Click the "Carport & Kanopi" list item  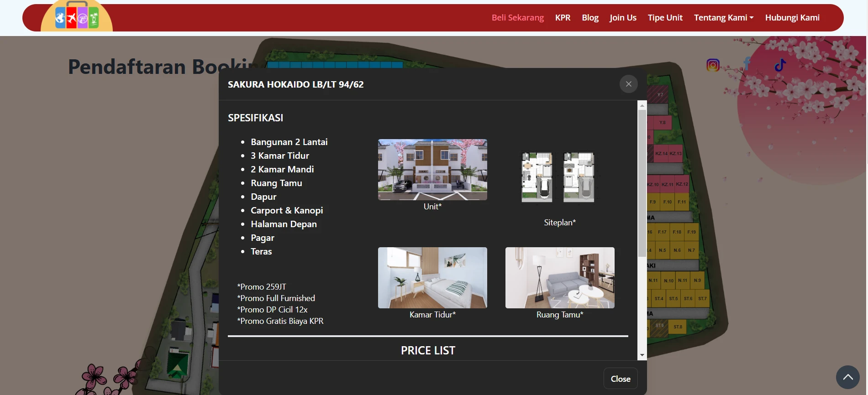pos(287,210)
